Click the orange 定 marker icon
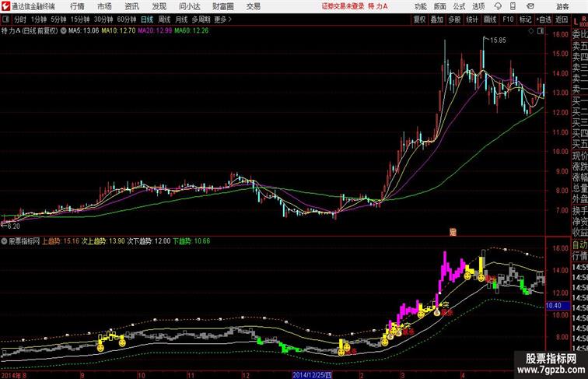Screen dimensions: 588x379 pos(453,232)
